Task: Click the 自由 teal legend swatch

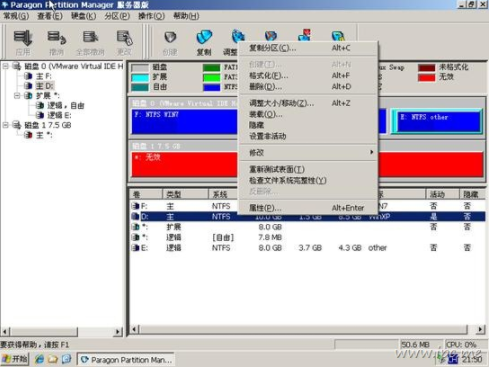Action: click(x=140, y=88)
